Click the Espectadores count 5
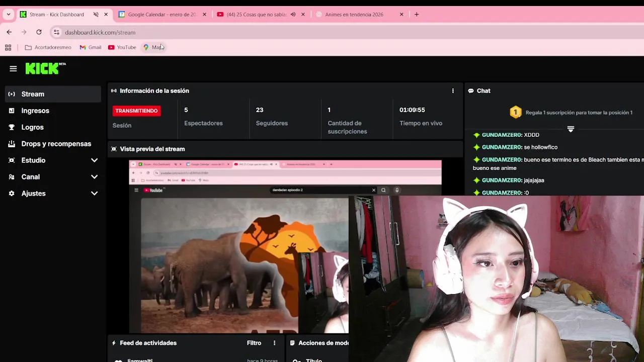The height and width of the screenshot is (362, 644). [x=186, y=110]
